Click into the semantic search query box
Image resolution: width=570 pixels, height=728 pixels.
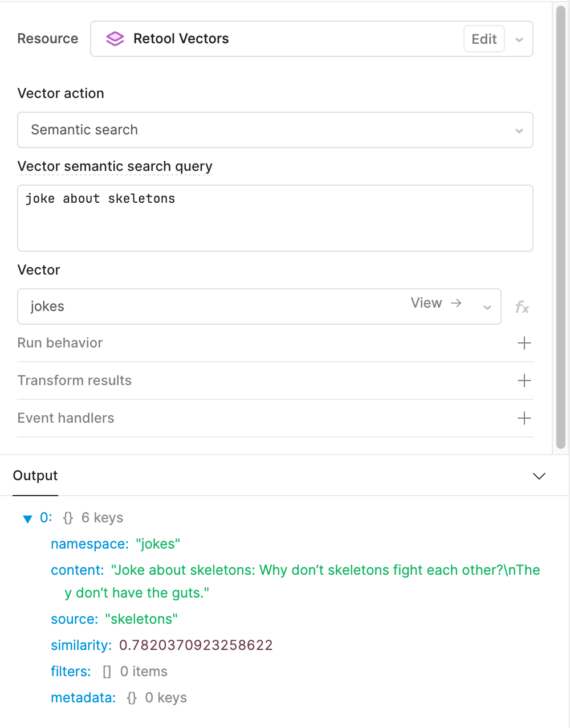(275, 218)
